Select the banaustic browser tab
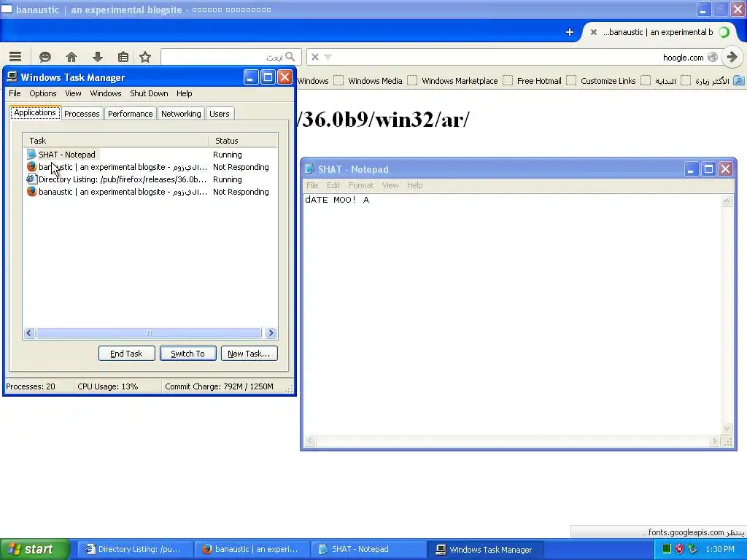This screenshot has width=747, height=560. pyautogui.click(x=659, y=32)
